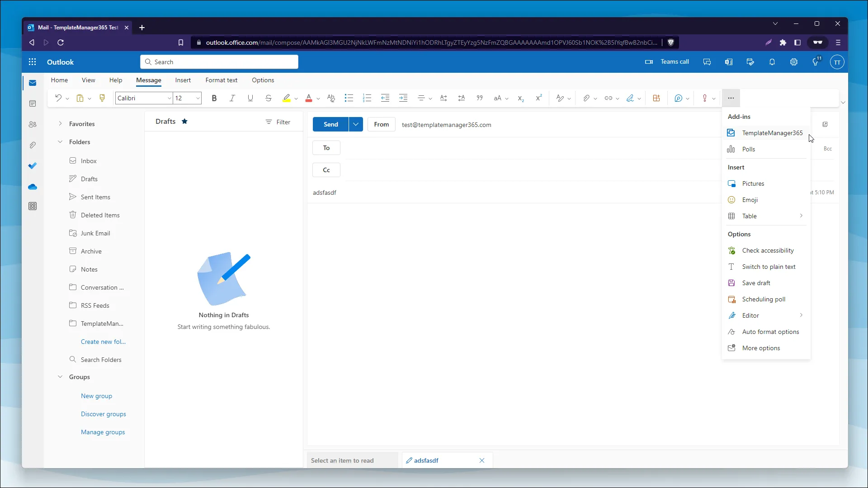Click the Numbered list icon

click(x=367, y=98)
